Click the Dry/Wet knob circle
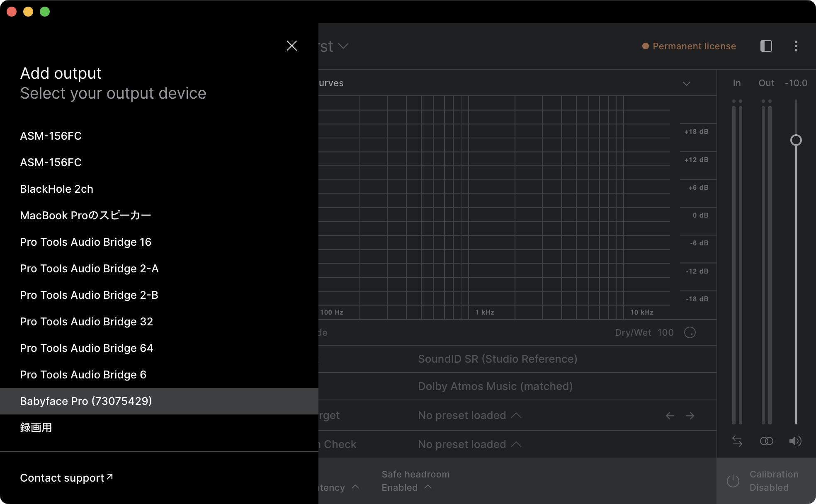Image resolution: width=816 pixels, height=504 pixels. (x=690, y=332)
